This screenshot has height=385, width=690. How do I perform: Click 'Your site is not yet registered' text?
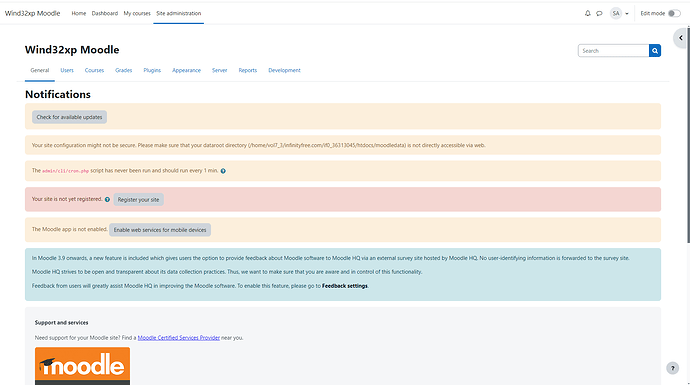tap(67, 199)
